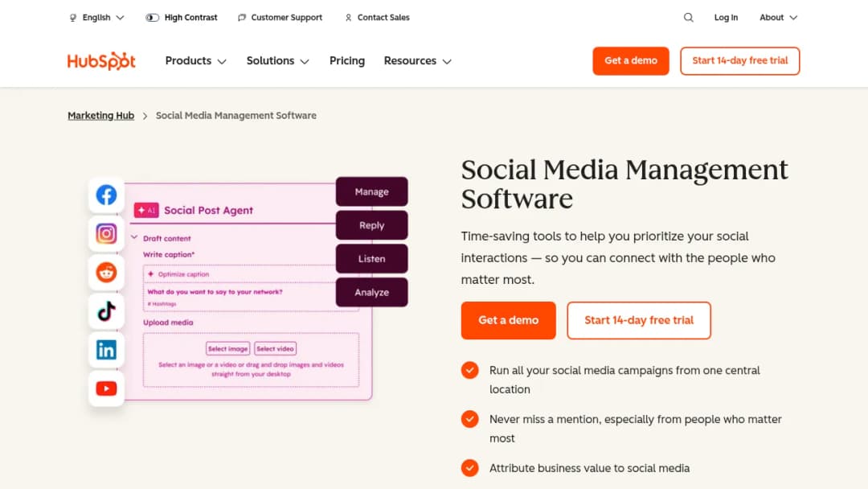
Task: Open the English language dropdown
Action: [97, 18]
